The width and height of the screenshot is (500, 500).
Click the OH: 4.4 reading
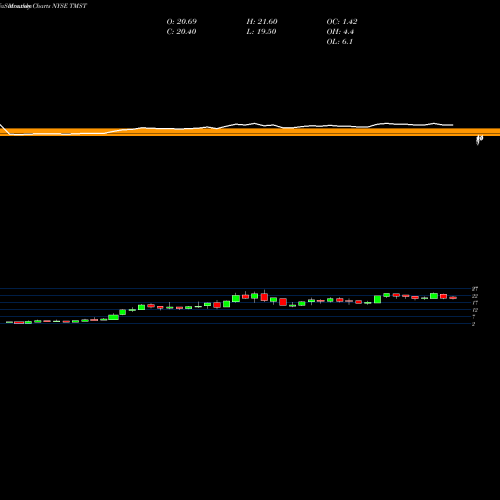coord(340,32)
